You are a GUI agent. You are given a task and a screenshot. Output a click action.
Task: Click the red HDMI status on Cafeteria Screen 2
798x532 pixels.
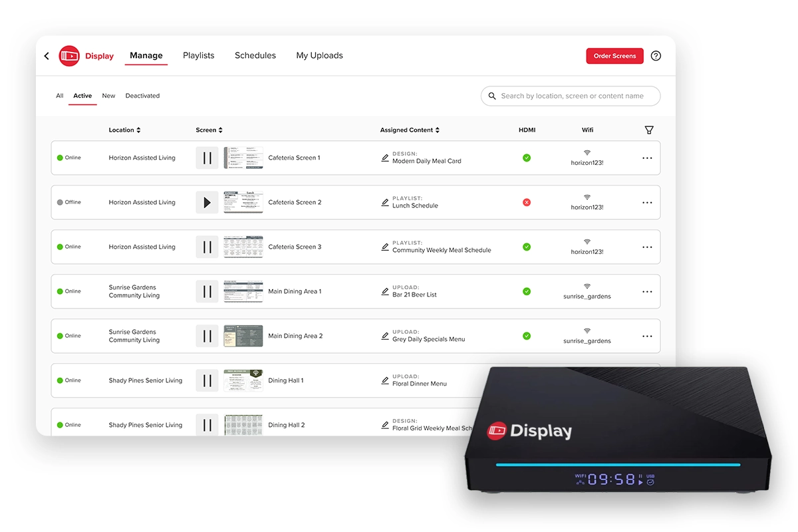(x=526, y=202)
